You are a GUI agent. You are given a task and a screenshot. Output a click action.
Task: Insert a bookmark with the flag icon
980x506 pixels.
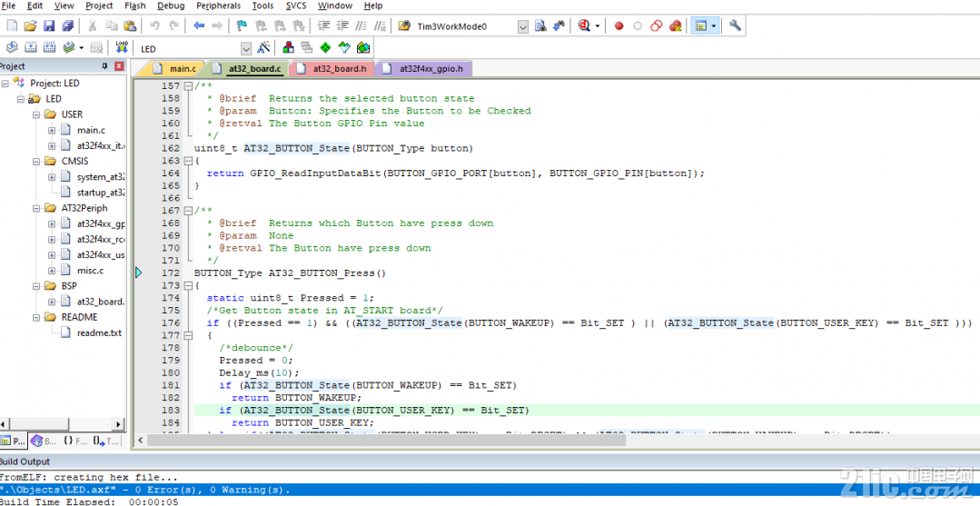243,26
